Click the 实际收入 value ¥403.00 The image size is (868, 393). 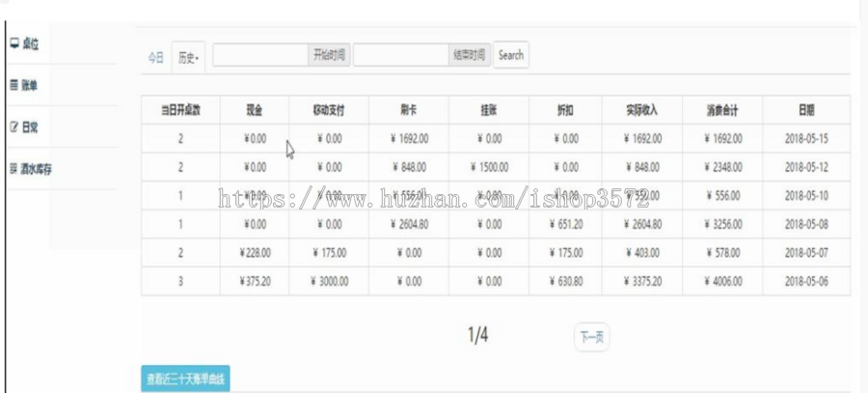coord(642,253)
